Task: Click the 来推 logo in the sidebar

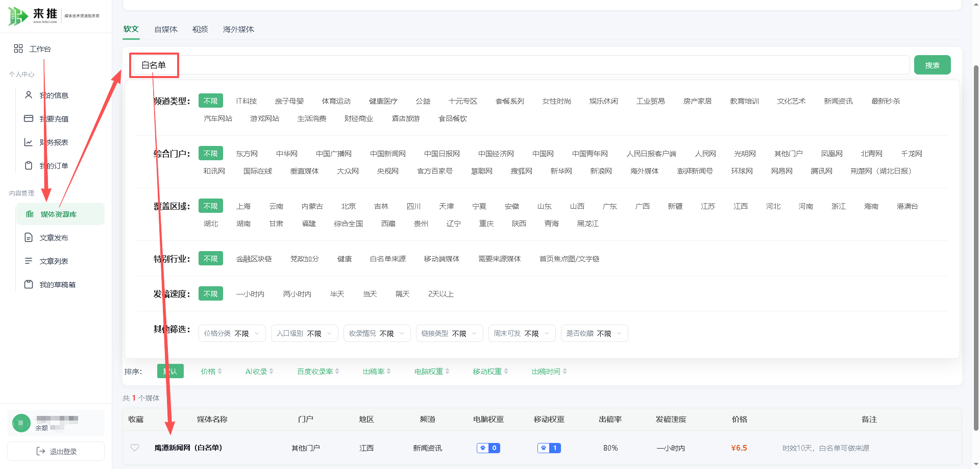Action: click(x=54, y=16)
